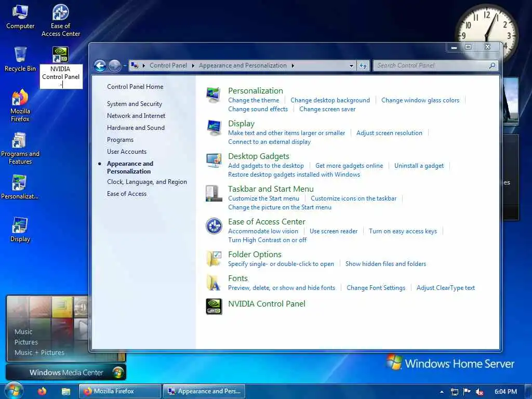The height and width of the screenshot is (399, 532).
Task: Click the Control Panel breadcrumb segment
Action: tap(168, 65)
